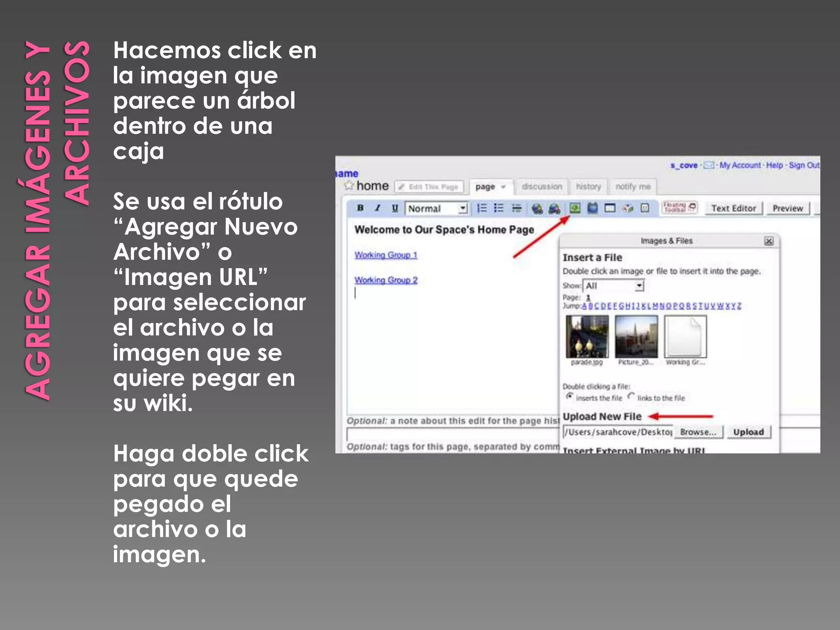Click the favorite star next to home

click(349, 185)
